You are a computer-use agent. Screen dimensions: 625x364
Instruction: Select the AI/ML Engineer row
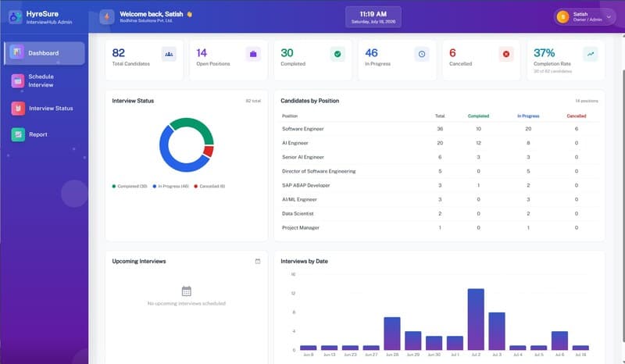click(x=439, y=199)
